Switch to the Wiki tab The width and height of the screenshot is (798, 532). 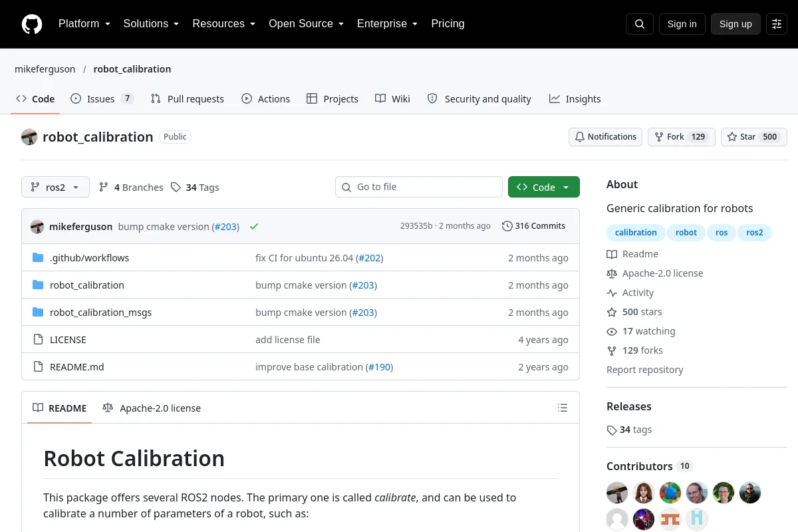pos(392,99)
